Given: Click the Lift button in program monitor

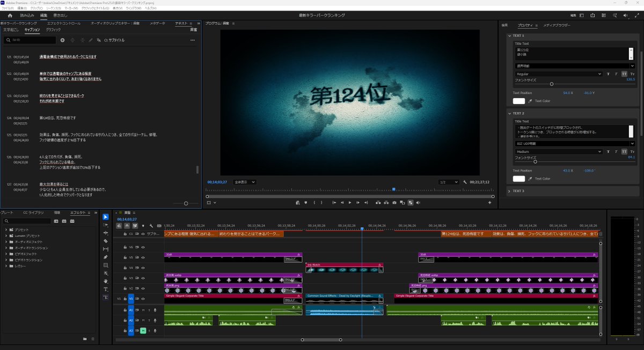Looking at the screenshot, I should tap(378, 203).
